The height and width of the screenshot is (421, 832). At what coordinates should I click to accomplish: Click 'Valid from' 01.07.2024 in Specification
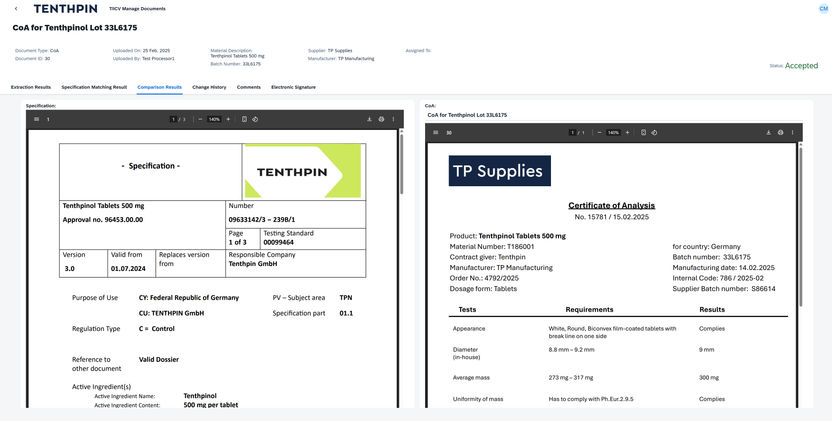132,262
